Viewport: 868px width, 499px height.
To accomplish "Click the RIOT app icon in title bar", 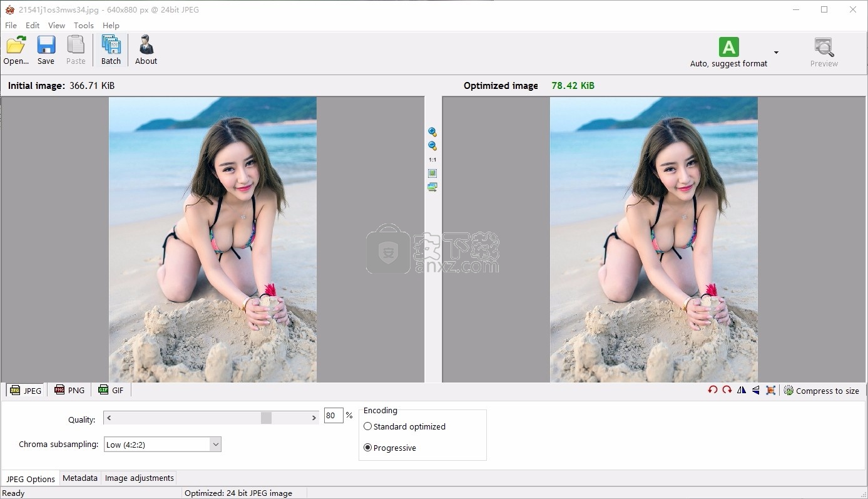I will [x=10, y=10].
